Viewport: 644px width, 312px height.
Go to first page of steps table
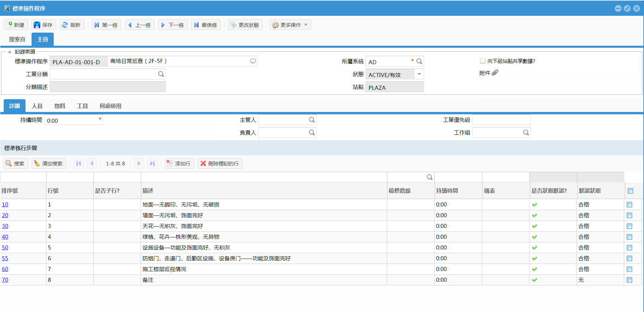[x=79, y=163]
